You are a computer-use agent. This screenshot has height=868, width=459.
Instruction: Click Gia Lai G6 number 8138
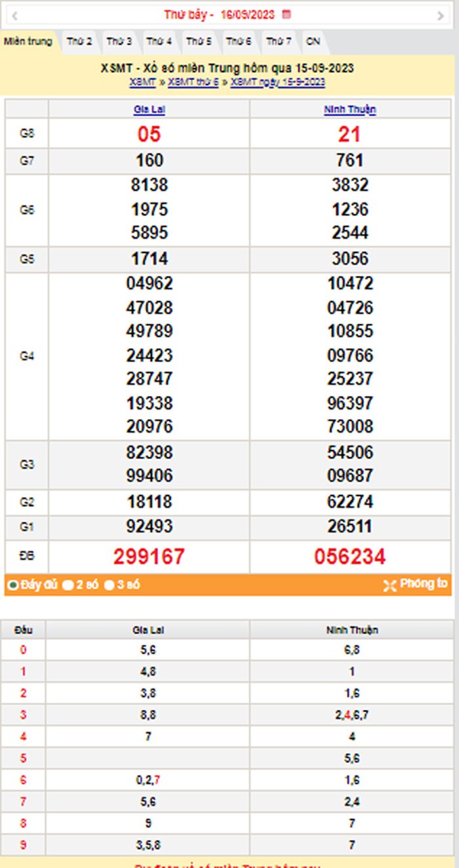(x=150, y=186)
